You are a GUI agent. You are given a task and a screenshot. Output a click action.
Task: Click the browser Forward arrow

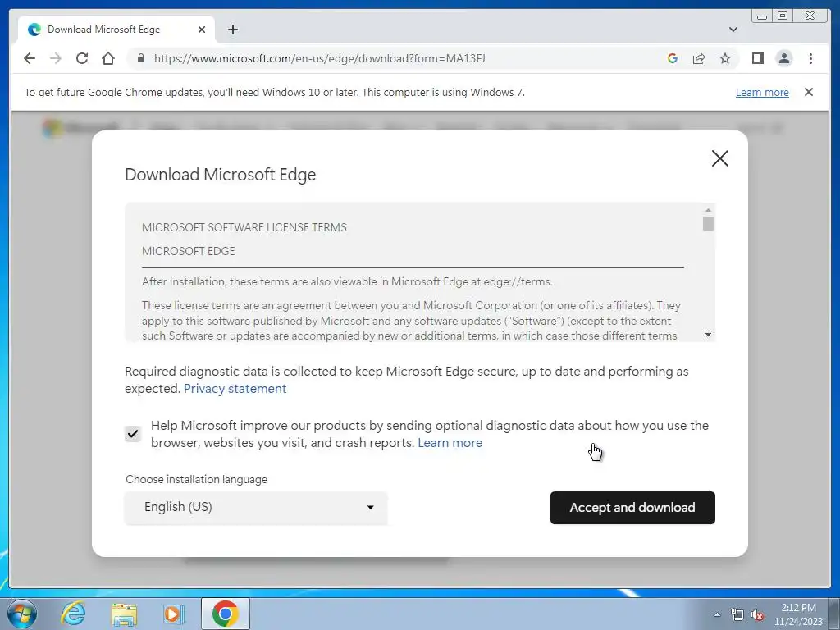point(56,58)
